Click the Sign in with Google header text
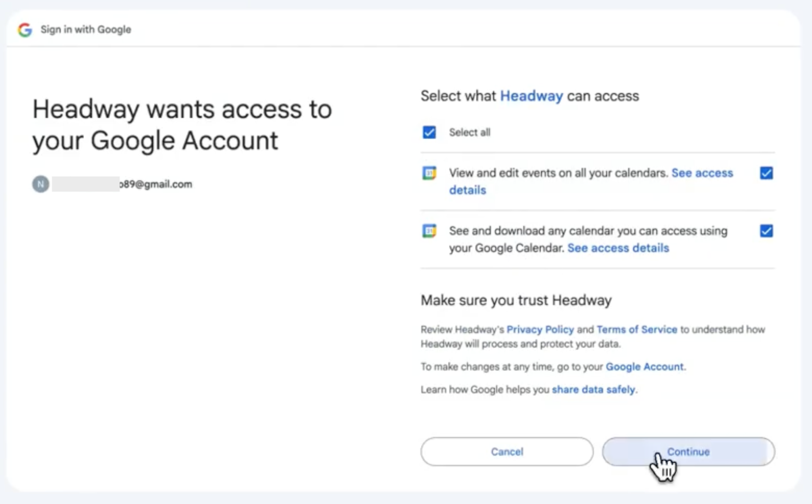 pyautogui.click(x=86, y=30)
